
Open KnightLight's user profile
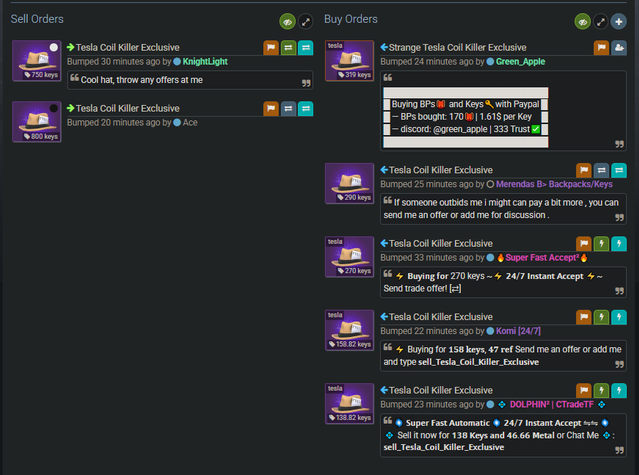click(x=205, y=62)
